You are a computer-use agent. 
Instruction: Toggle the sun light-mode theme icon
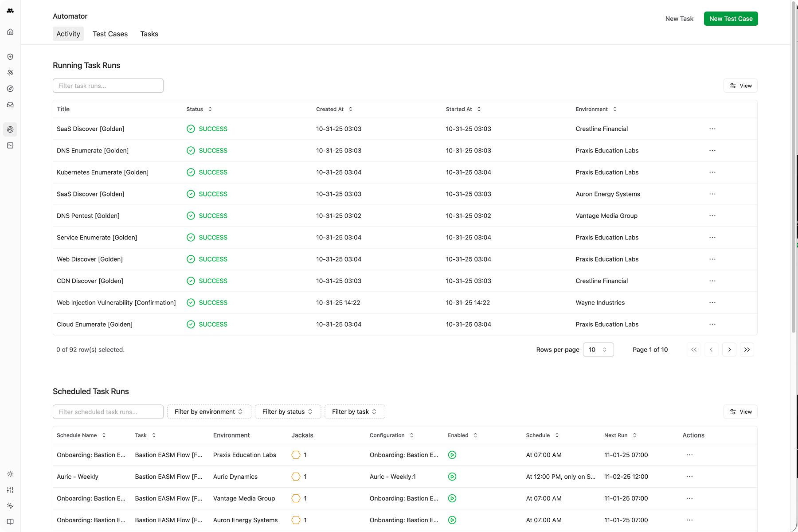point(10,474)
